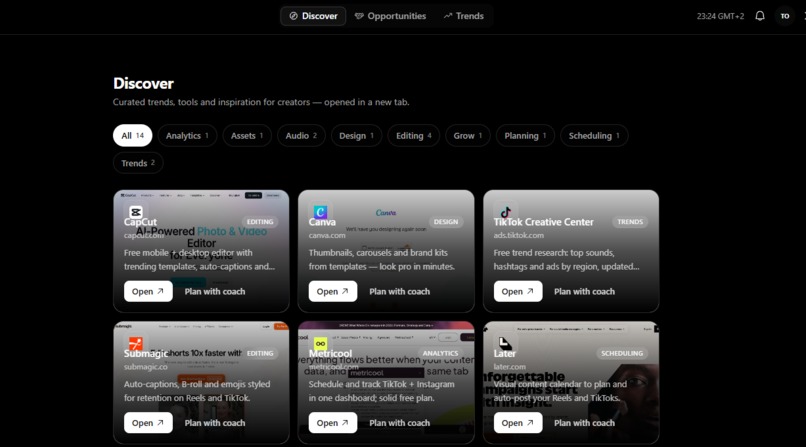Click the Canva logo icon
This screenshot has width=806, height=447.
pos(320,212)
